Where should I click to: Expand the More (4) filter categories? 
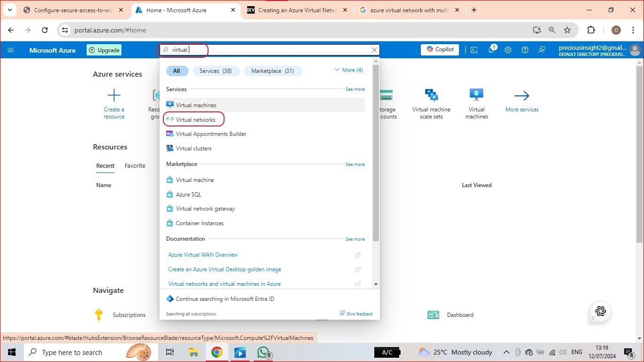pyautogui.click(x=349, y=70)
